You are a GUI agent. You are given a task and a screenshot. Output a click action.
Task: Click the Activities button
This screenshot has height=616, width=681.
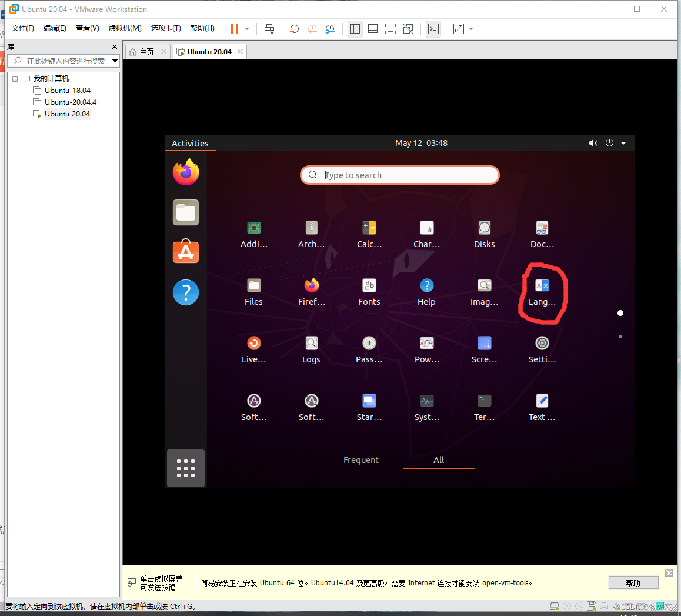(x=190, y=144)
